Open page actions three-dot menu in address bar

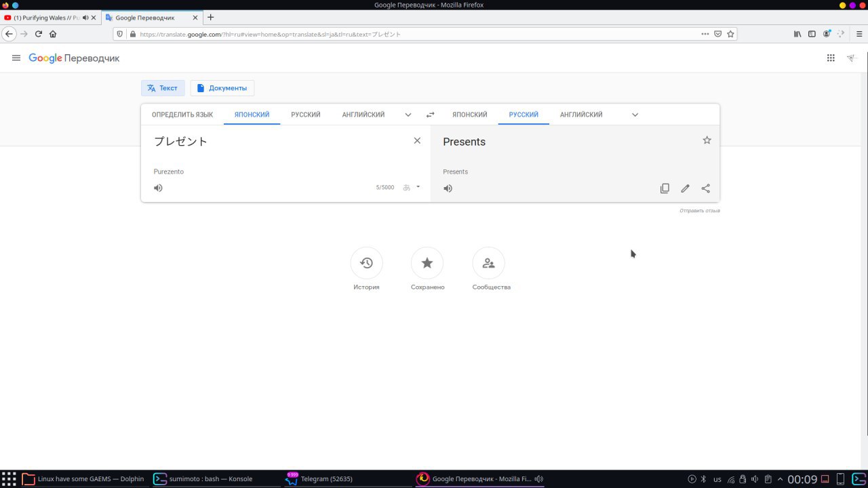click(x=705, y=34)
